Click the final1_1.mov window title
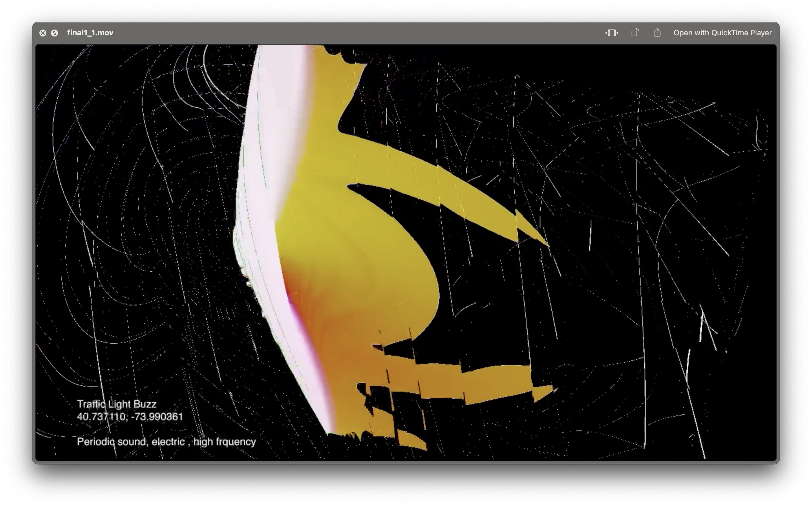 [90, 33]
